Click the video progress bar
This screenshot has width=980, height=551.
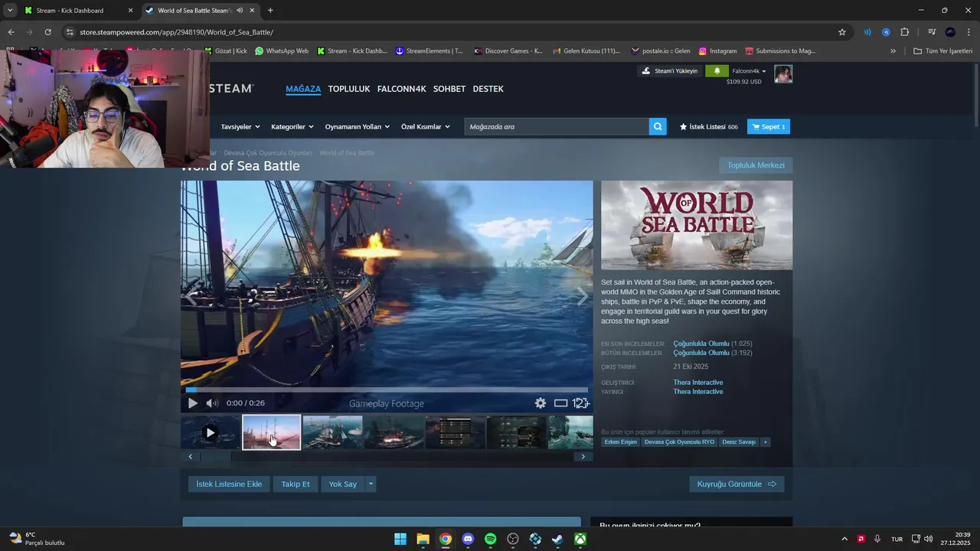tap(387, 390)
